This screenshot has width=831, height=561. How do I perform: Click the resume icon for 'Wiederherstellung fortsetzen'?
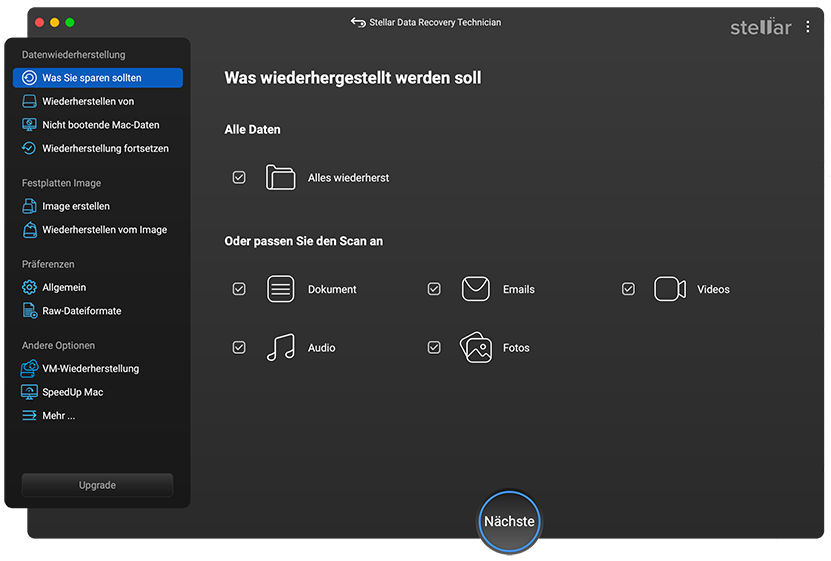click(29, 148)
